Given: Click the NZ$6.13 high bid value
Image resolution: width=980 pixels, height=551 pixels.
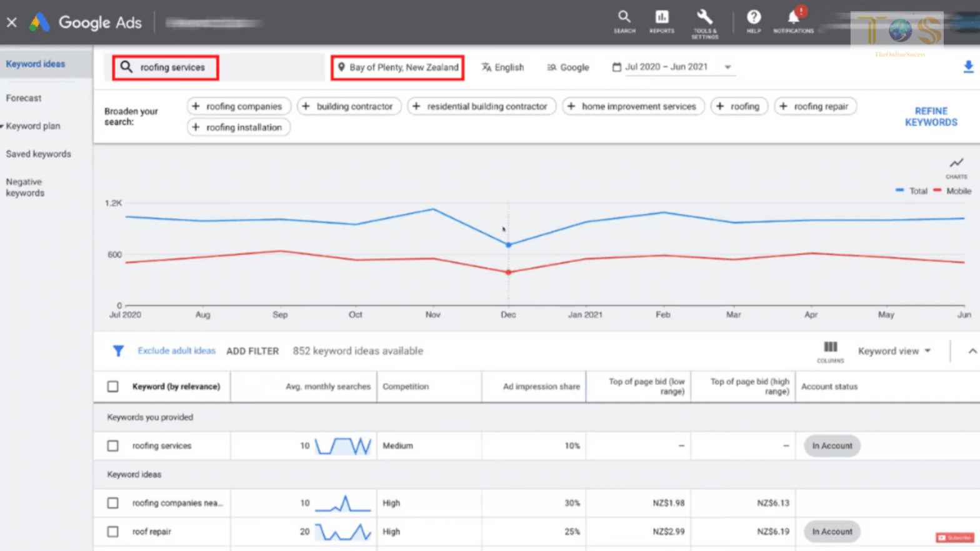Looking at the screenshot, I should coord(773,503).
